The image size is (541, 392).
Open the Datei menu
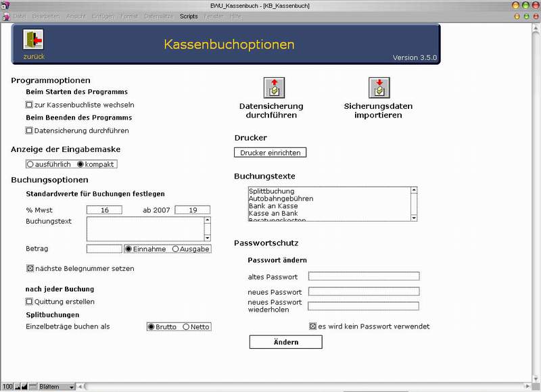(20, 16)
